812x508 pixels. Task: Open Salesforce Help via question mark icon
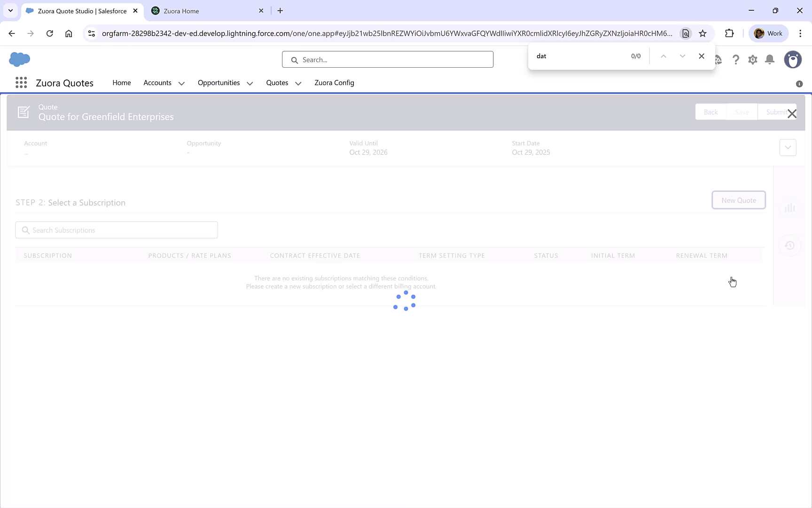(736, 60)
